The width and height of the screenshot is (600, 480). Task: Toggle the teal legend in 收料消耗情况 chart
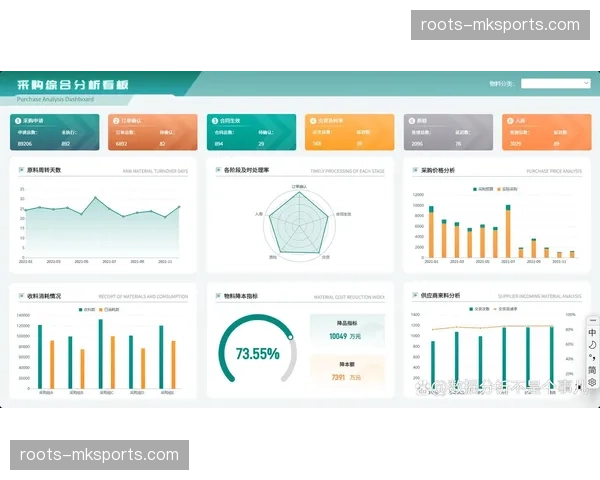pyautogui.click(x=82, y=310)
